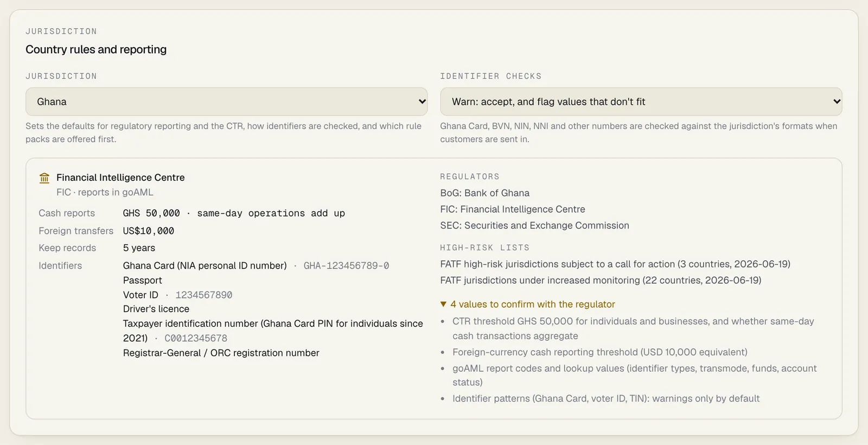The image size is (868, 445).
Task: Click the 'REGULATORS' section label
Action: tap(470, 176)
